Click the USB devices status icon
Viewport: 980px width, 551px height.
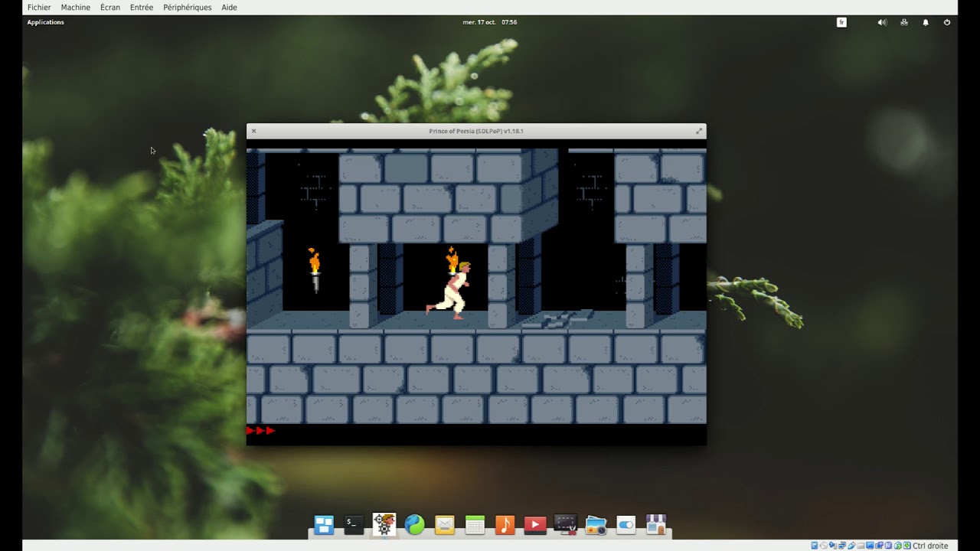[x=851, y=546]
